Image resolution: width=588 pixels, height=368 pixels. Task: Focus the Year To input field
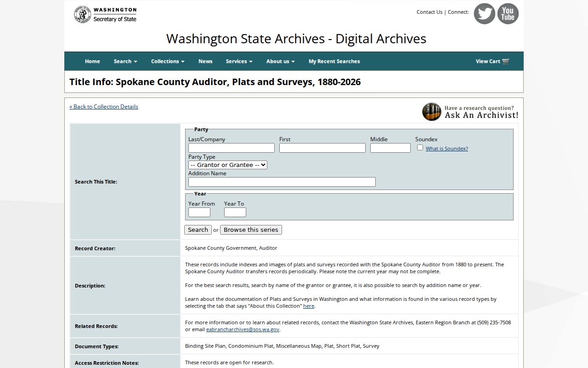(235, 212)
